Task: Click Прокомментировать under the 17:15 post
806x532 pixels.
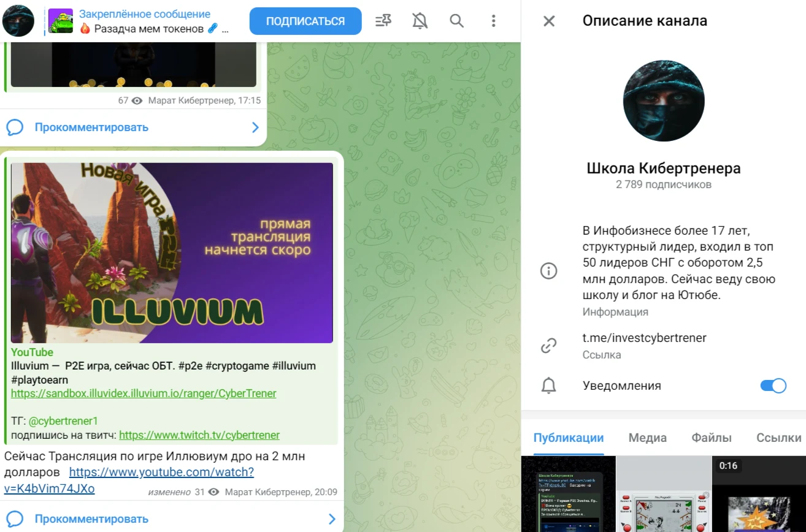Action: click(91, 127)
